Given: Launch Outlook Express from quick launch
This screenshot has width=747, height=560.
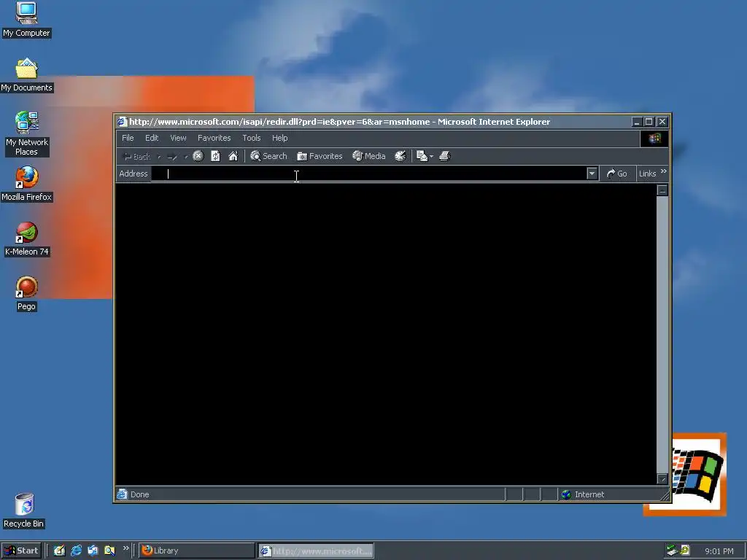Looking at the screenshot, I should click(93, 551).
